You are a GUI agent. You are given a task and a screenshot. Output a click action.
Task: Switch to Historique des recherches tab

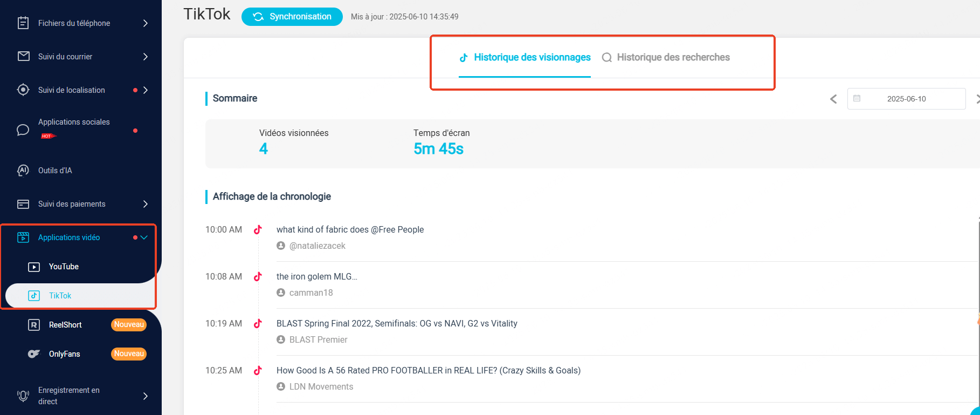click(x=666, y=57)
